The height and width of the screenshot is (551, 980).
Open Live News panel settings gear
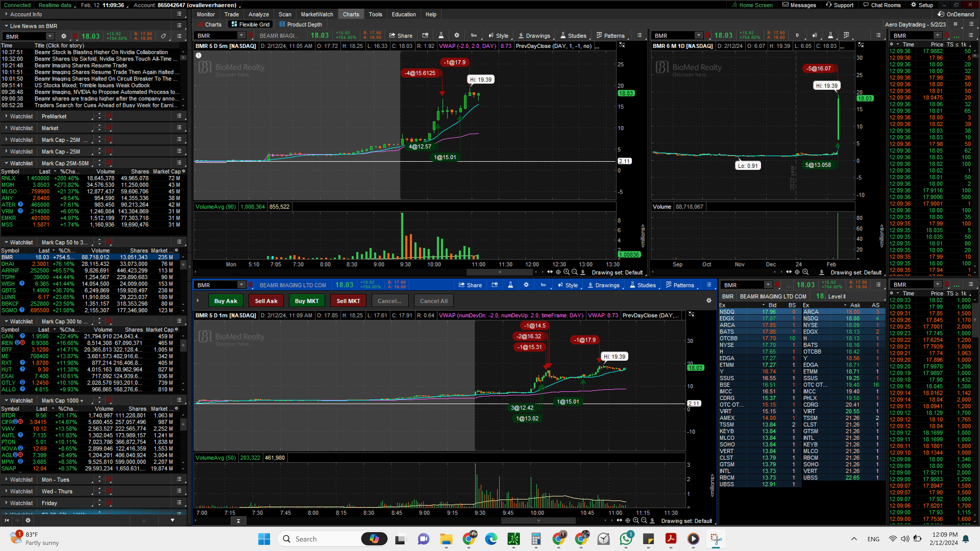point(64,36)
